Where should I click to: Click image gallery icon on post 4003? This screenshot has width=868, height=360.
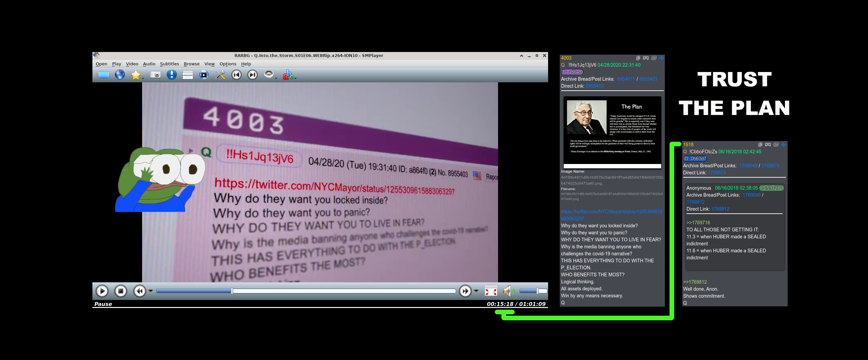[654, 58]
